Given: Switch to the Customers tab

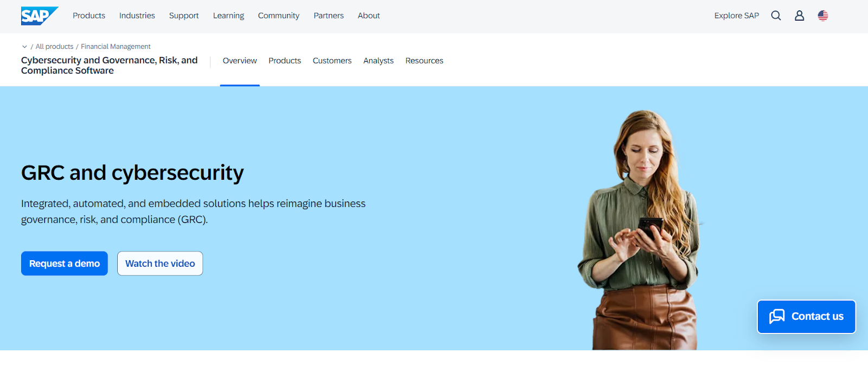Looking at the screenshot, I should 332,61.
